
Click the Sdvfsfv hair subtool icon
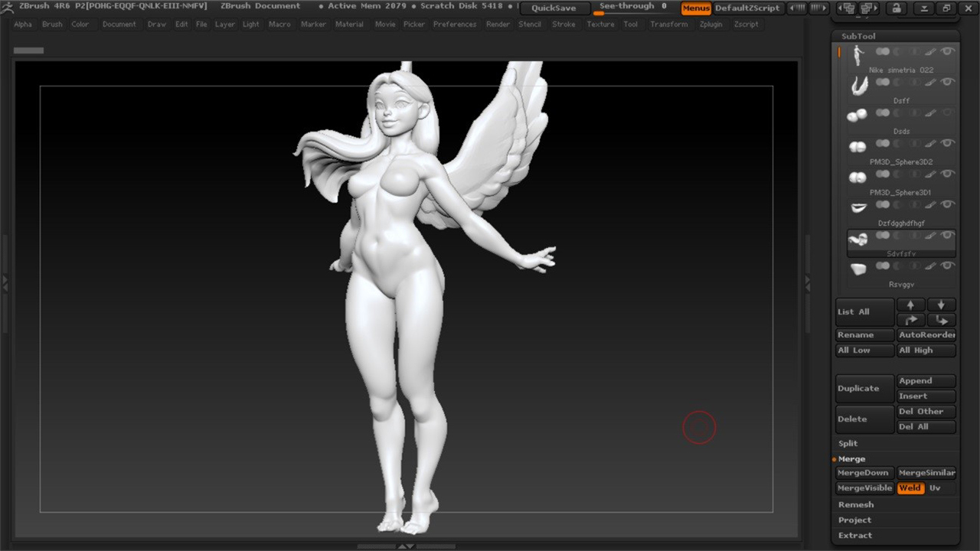[857, 239]
